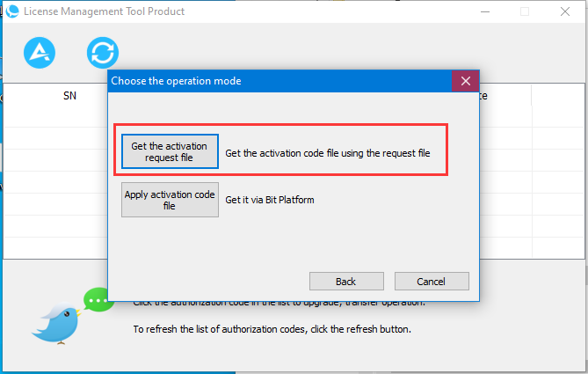Select the SN column header
588x374 pixels.
(69, 96)
